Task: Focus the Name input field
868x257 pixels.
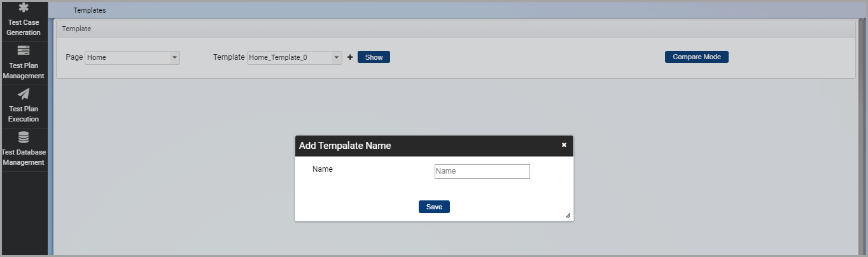Action: tap(482, 171)
